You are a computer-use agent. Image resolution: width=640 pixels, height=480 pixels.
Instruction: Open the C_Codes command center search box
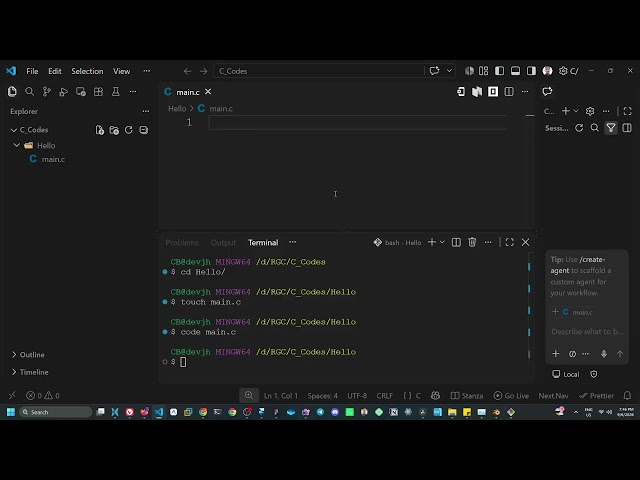pos(319,71)
